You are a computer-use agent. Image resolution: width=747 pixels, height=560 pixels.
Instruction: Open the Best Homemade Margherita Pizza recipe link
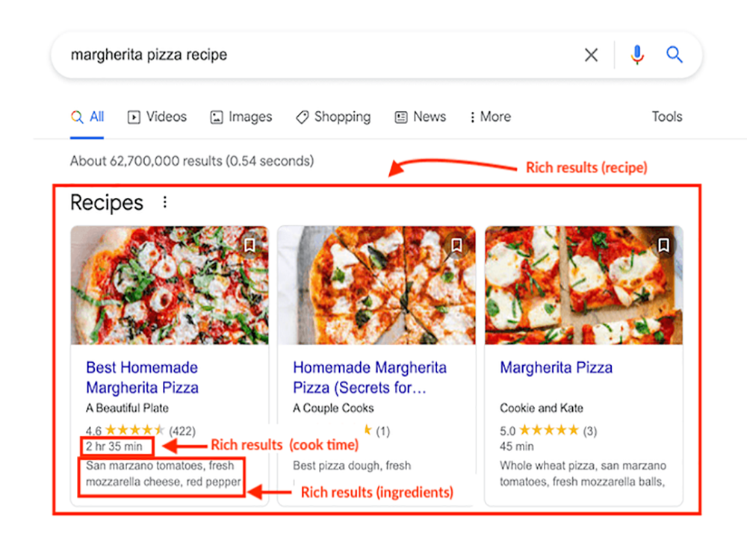coord(141,376)
